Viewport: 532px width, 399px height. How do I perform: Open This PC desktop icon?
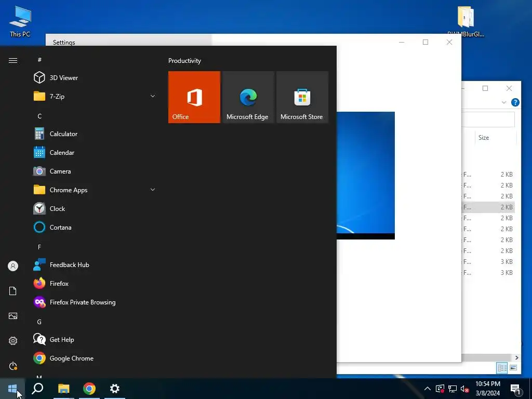pos(20,21)
